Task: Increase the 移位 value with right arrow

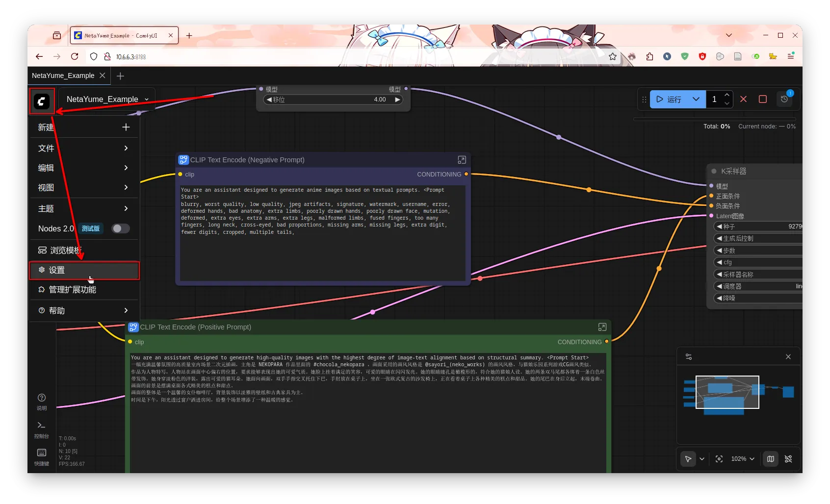Action: coord(397,100)
